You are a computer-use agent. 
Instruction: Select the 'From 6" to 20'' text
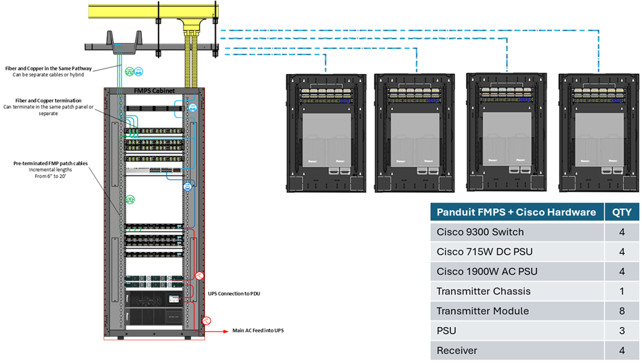(50, 176)
